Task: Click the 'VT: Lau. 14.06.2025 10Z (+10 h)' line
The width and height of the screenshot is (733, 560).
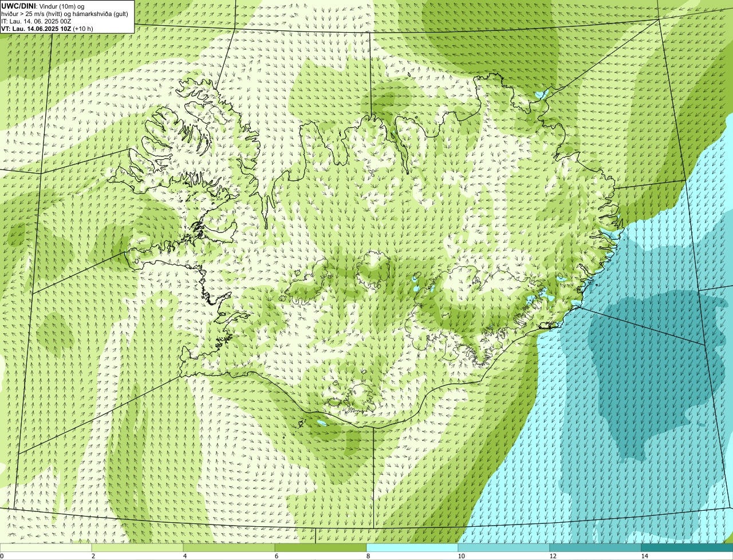Action: [x=48, y=28]
